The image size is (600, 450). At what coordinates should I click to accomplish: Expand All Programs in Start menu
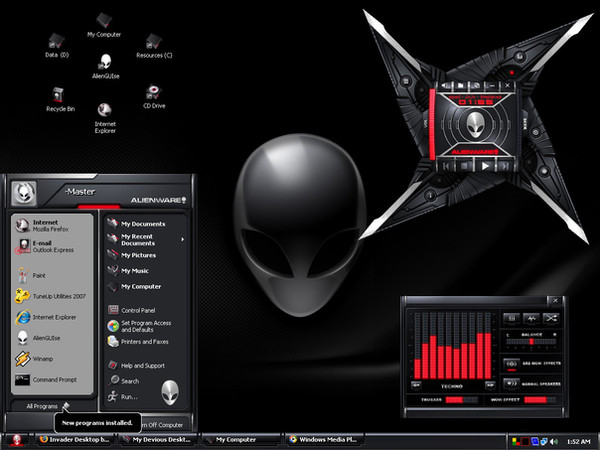(x=48, y=406)
